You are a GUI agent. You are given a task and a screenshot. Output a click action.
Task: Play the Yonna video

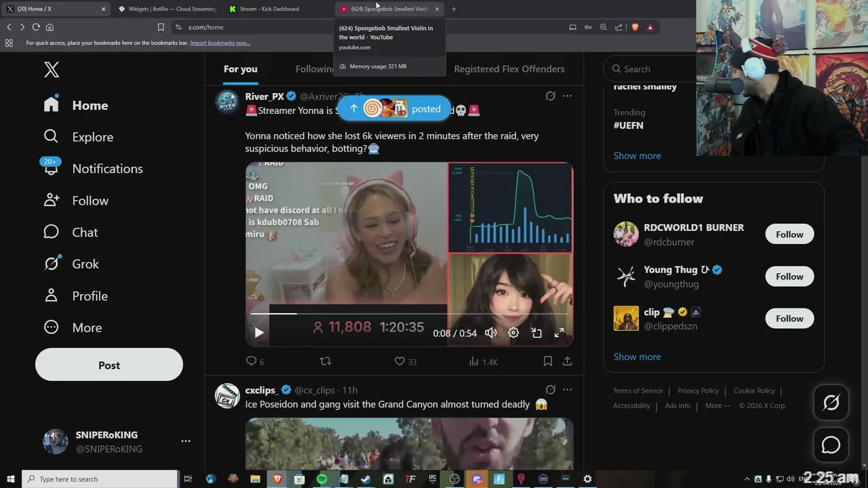point(259,333)
